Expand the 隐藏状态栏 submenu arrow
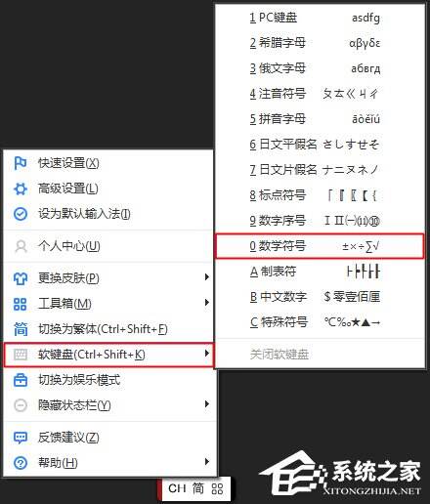The image size is (430, 504). [x=206, y=404]
